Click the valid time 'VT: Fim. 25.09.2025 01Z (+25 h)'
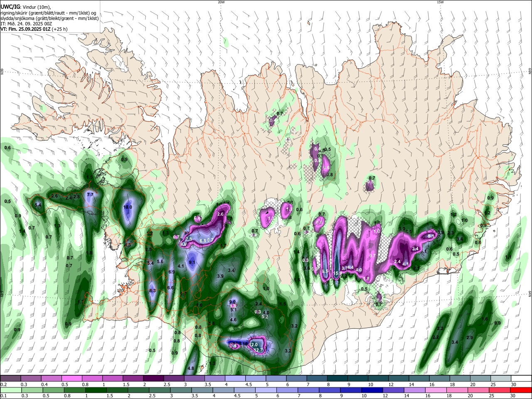This screenshot has width=532, height=399. point(34,29)
